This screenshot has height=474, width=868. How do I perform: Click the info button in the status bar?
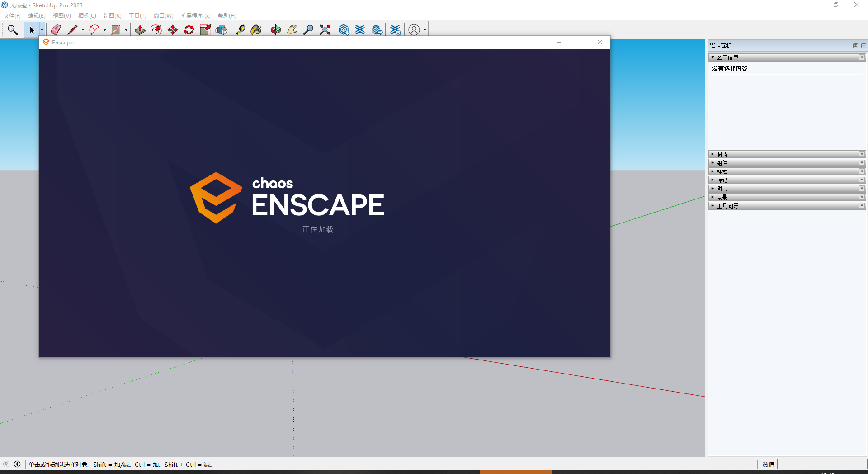pyautogui.click(x=17, y=465)
